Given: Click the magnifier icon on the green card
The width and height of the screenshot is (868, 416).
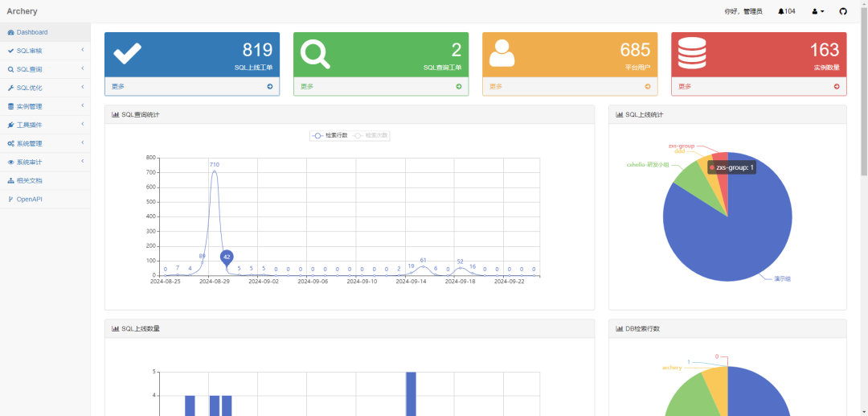Looking at the screenshot, I should [315, 54].
